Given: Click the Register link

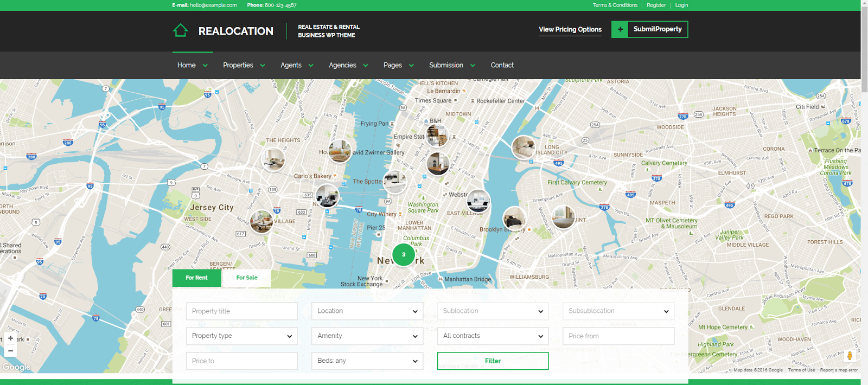Looking at the screenshot, I should (x=656, y=5).
